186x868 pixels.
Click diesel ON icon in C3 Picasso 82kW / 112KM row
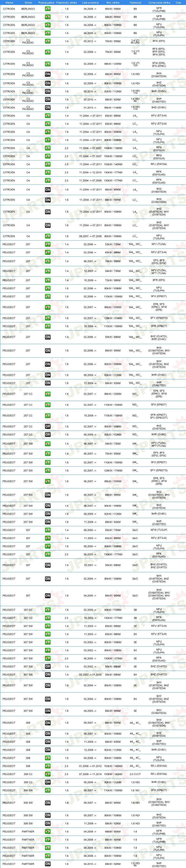click(x=48, y=91)
